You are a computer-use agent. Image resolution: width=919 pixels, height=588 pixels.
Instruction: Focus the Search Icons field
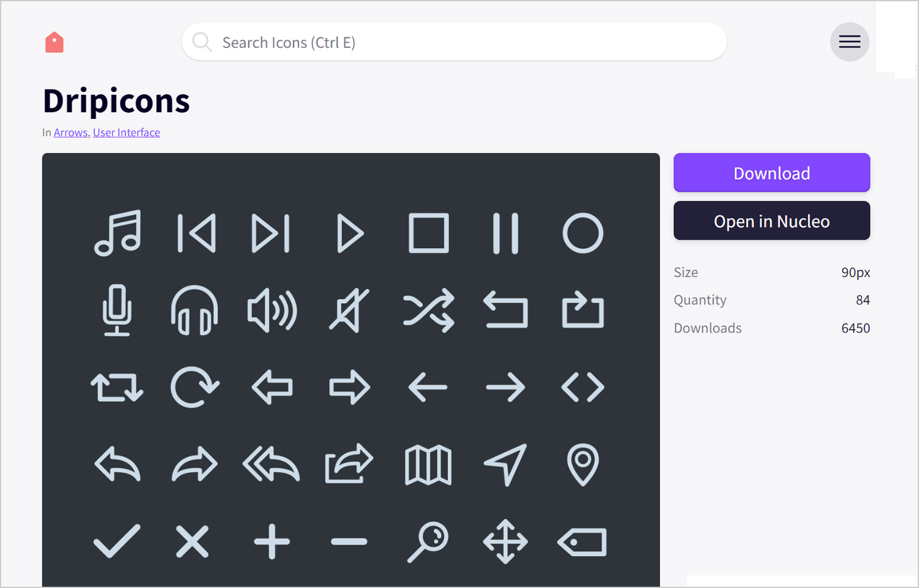click(454, 42)
